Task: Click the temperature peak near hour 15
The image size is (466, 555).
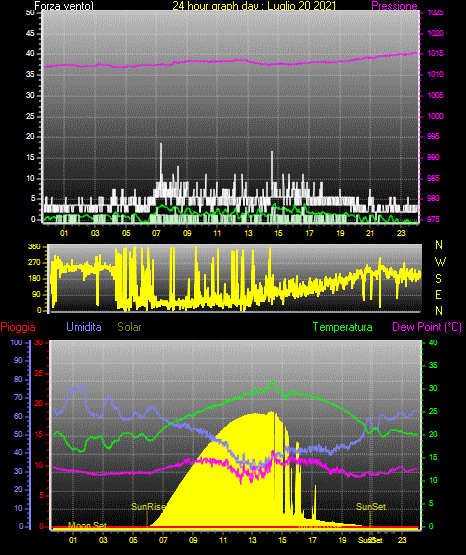Action: (273, 382)
